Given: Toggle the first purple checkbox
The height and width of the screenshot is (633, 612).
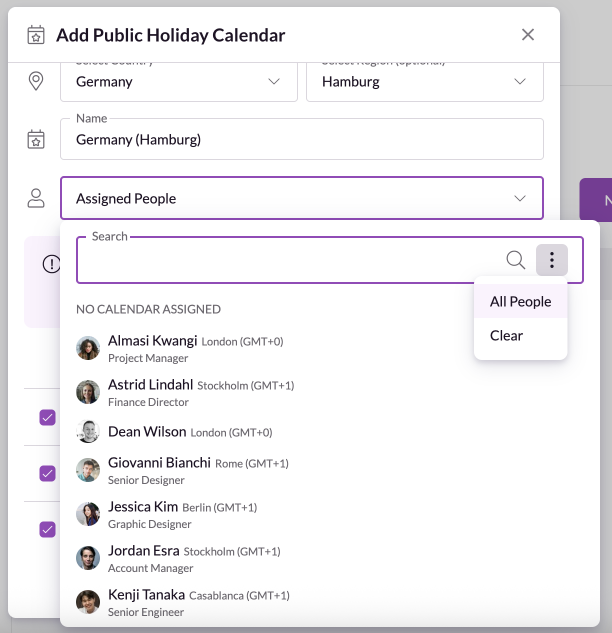Looking at the screenshot, I should [x=47, y=417].
